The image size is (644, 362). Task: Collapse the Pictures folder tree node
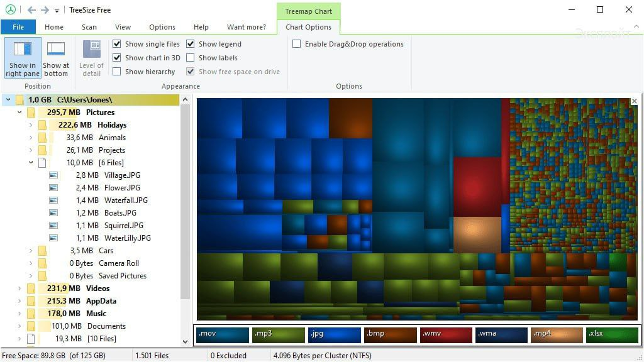click(x=19, y=112)
